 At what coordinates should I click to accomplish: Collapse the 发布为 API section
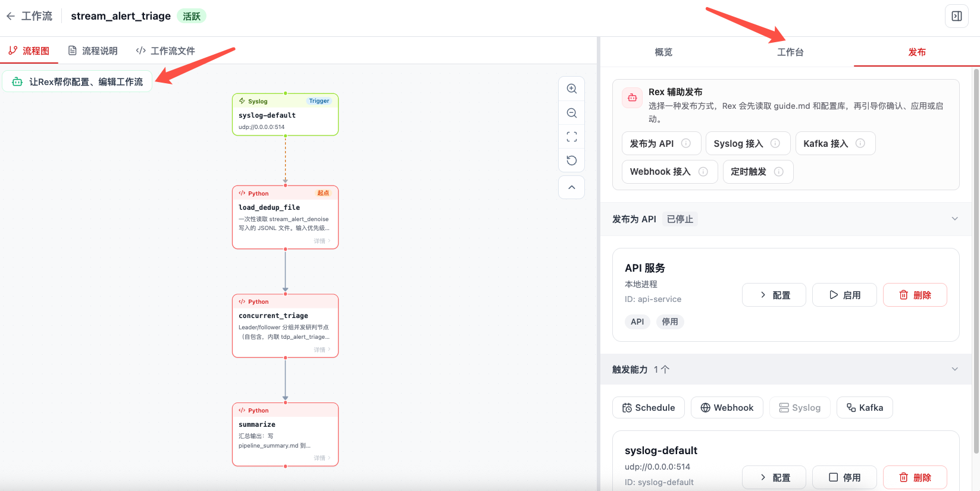pyautogui.click(x=955, y=219)
